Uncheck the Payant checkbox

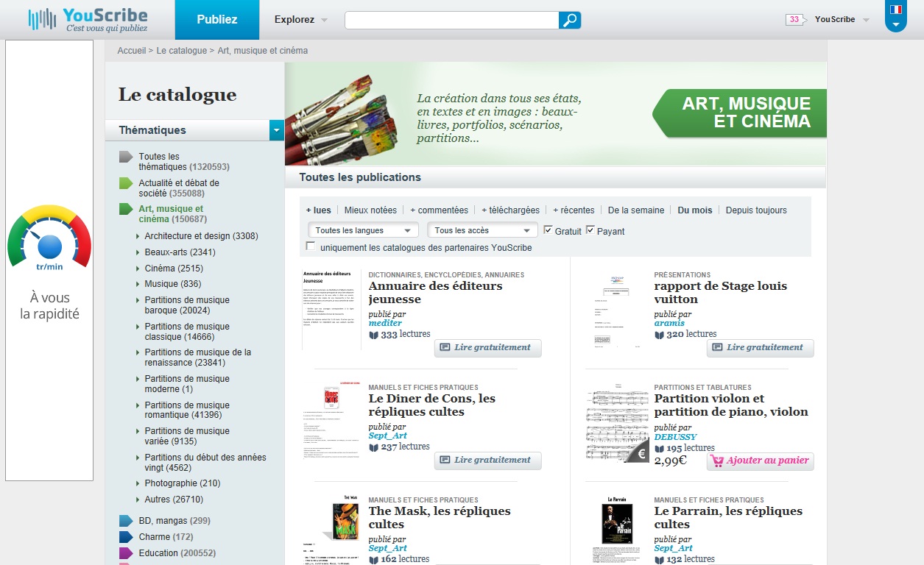[590, 230]
